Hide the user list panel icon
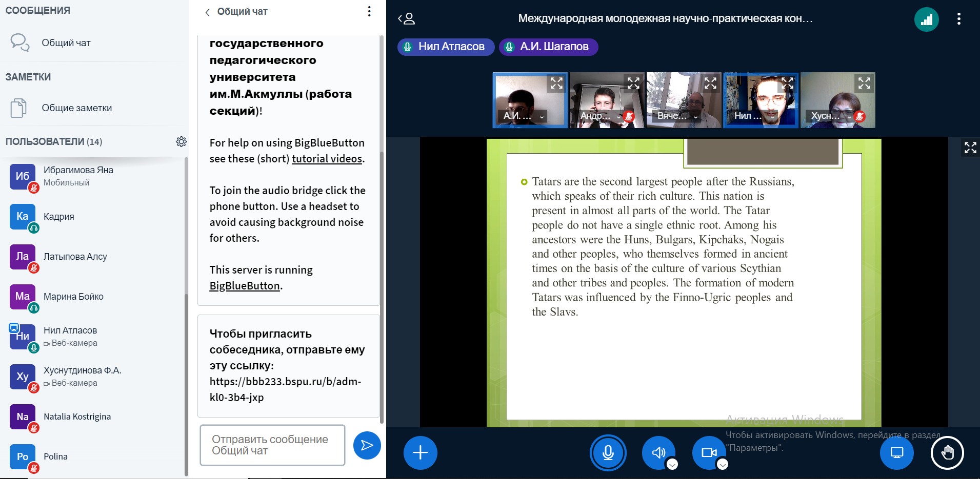The width and height of the screenshot is (980, 479). [407, 19]
